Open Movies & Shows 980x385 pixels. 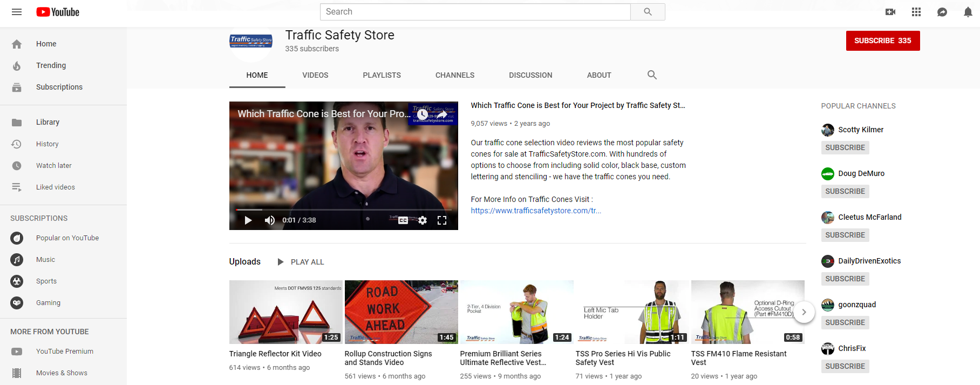(63, 373)
